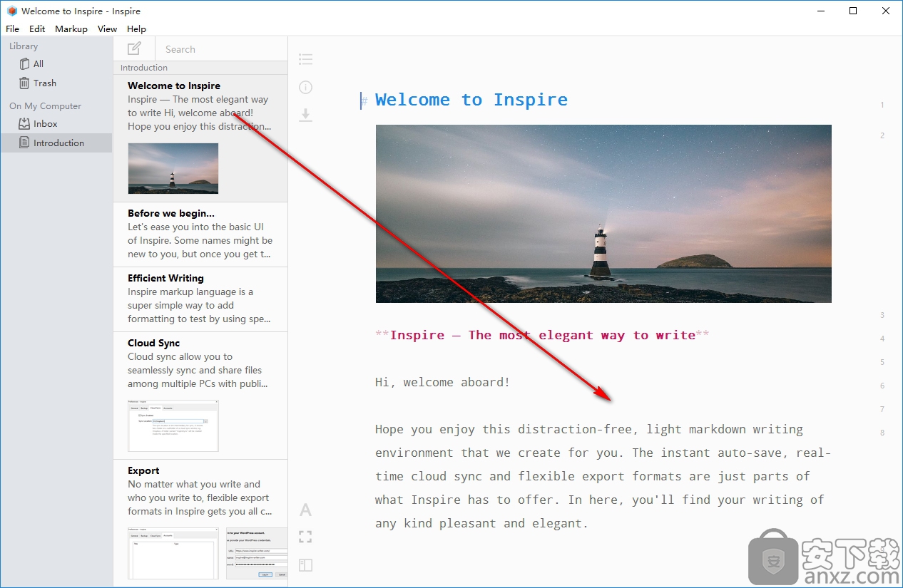Maximize the Inspire window
This screenshot has height=588, width=903.
(853, 11)
